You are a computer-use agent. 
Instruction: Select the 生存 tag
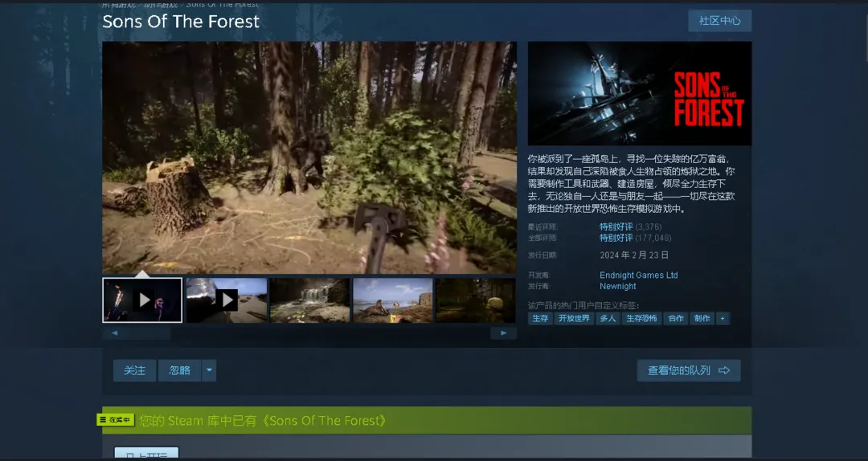pyautogui.click(x=540, y=319)
